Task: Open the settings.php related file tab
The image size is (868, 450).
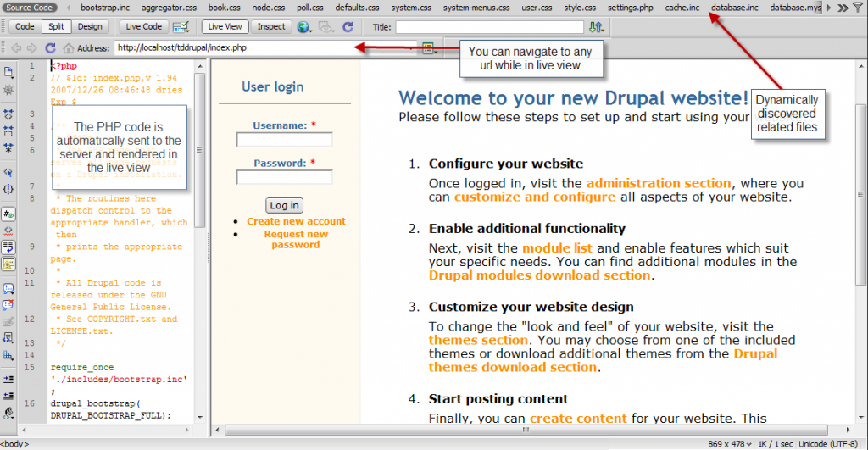Action: tap(631, 8)
